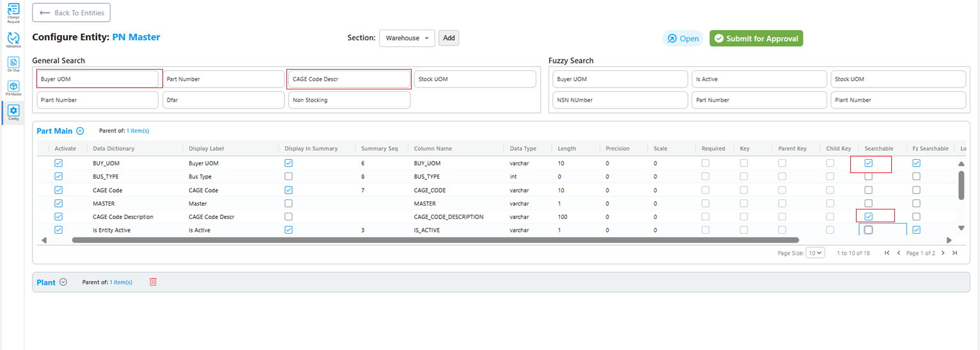
Task: Open the De Dup sidebar icon
Action: tap(13, 65)
